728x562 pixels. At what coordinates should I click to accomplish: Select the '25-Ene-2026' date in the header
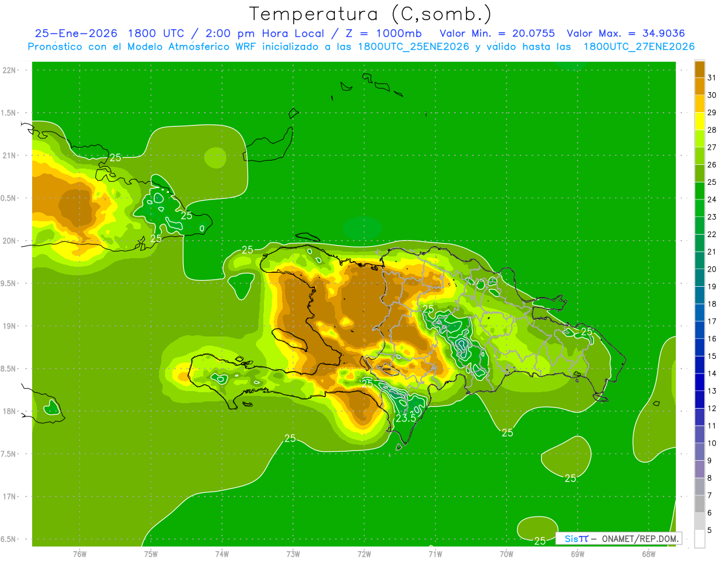pyautogui.click(x=76, y=33)
